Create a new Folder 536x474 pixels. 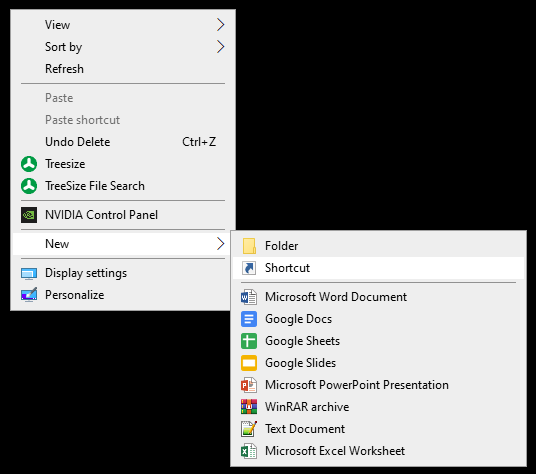(378, 246)
